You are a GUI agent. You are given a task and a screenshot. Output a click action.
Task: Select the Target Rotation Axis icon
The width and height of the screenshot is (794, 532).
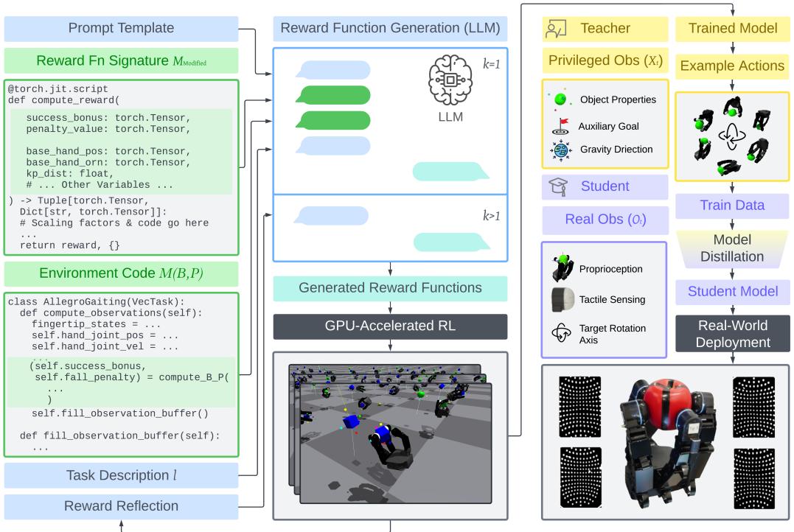pyautogui.click(x=560, y=333)
